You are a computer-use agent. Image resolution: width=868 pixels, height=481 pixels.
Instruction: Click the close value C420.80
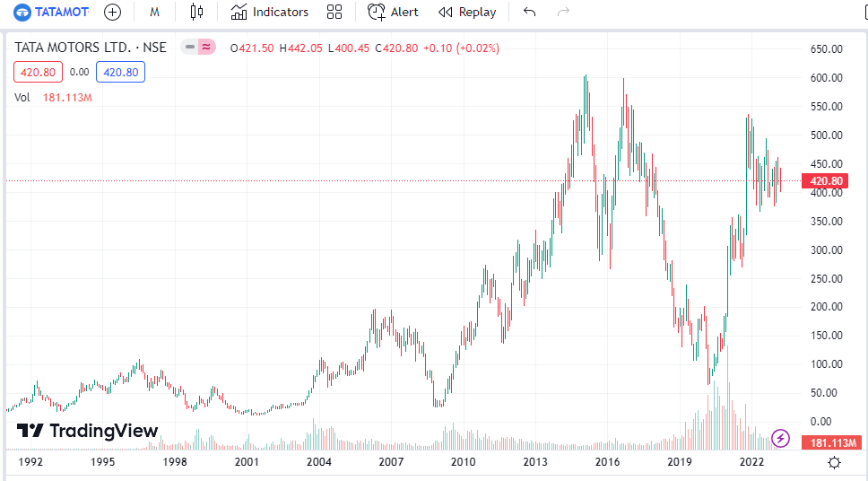[396, 48]
